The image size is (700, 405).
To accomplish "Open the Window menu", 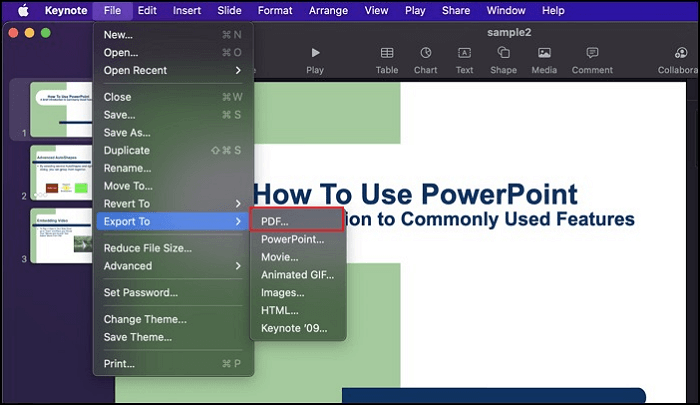I will [x=506, y=10].
